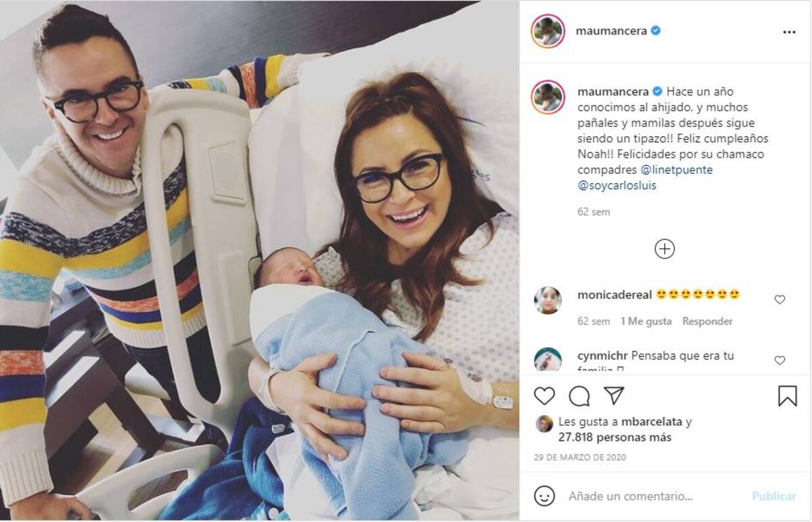Open @soycarlosluis mention link
The image size is (812, 522).
[x=617, y=185]
